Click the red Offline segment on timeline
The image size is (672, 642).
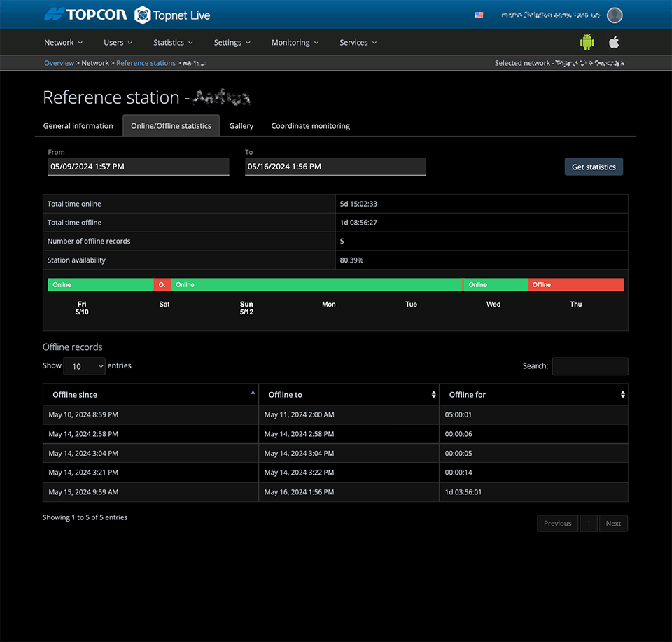tap(575, 285)
